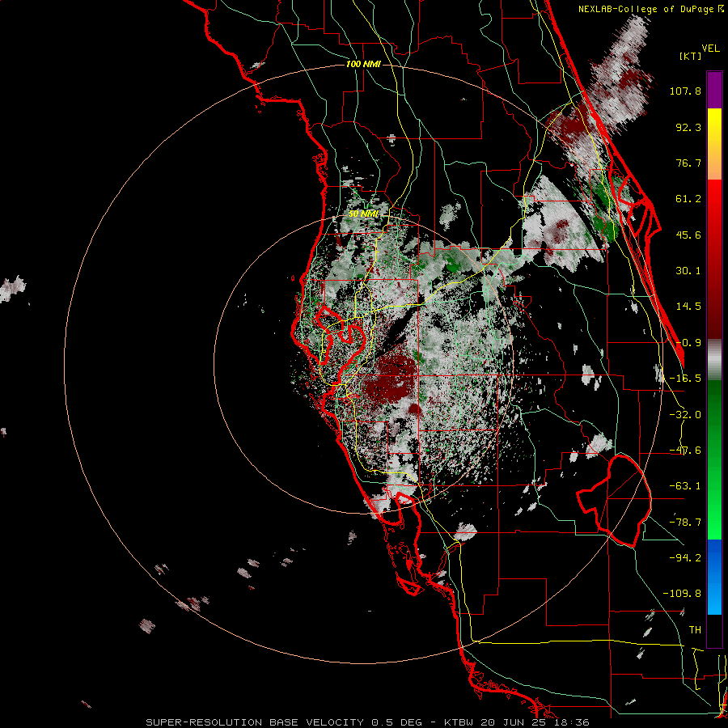The height and width of the screenshot is (728, 728).
Task: Click the TH label on the legend
Action: click(x=695, y=630)
